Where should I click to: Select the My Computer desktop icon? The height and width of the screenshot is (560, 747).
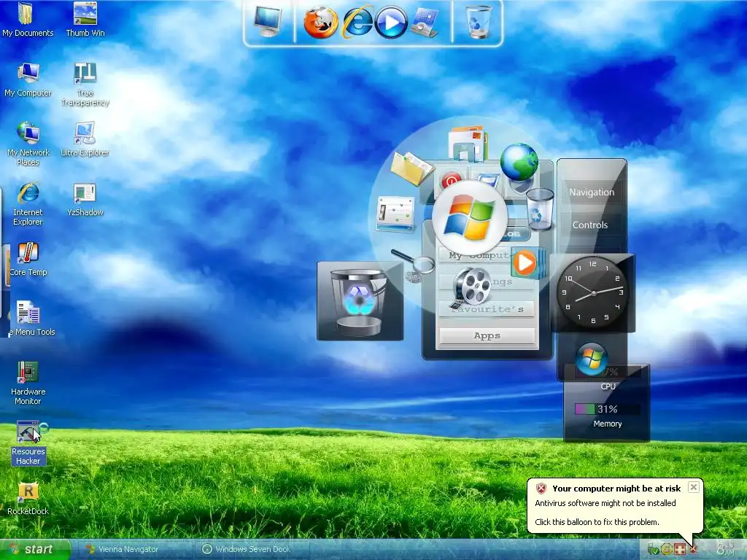click(28, 79)
